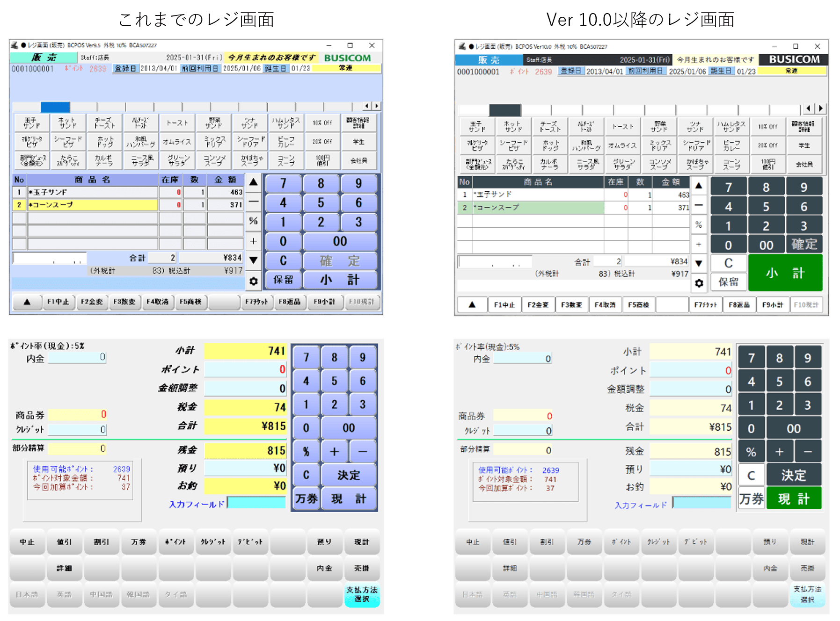Select the highlighted blue product tab in old register
The height and width of the screenshot is (621, 840).
(x=55, y=107)
